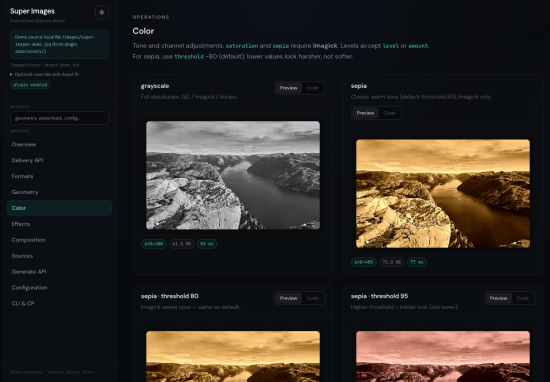The image size is (550, 382).
Task: Open the grayscale fjord preview image
Action: (233, 175)
